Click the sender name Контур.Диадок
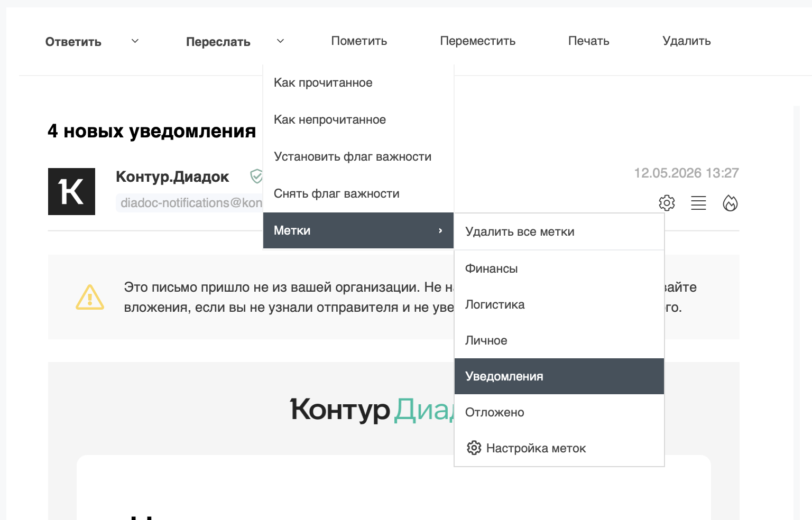Viewport: 812px width, 520px height. pyautogui.click(x=172, y=177)
